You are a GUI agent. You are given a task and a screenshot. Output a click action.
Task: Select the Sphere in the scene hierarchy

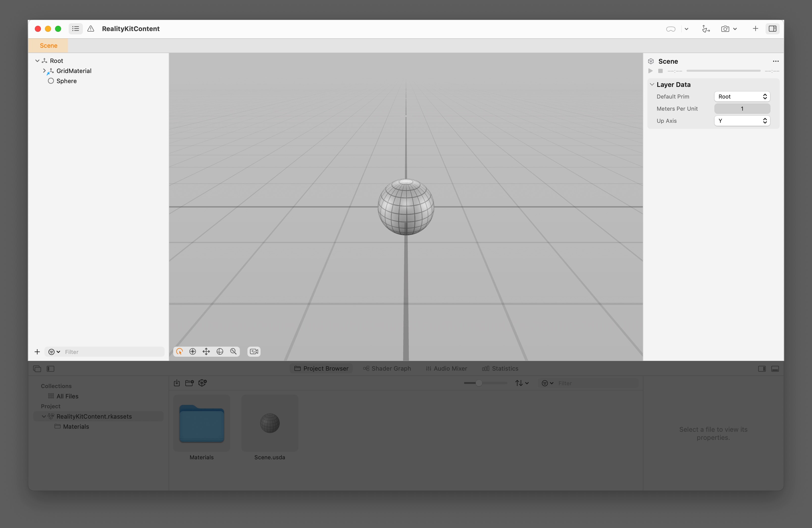pos(66,81)
